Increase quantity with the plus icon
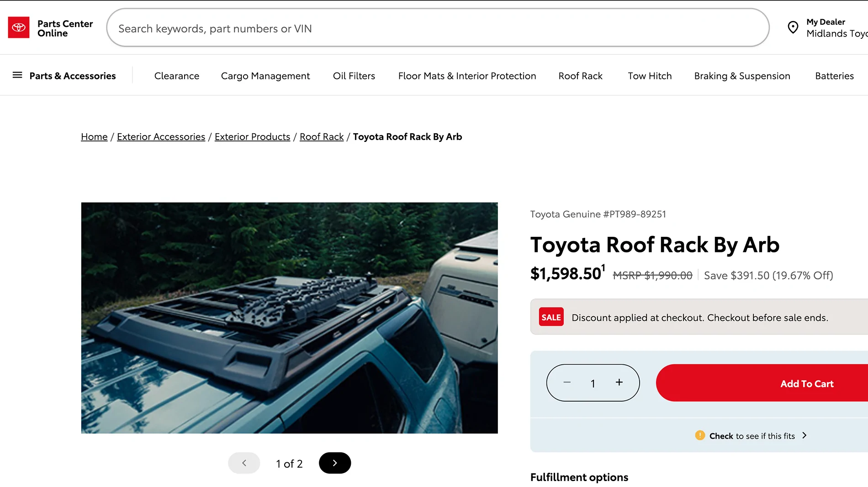868x487 pixels. (619, 382)
